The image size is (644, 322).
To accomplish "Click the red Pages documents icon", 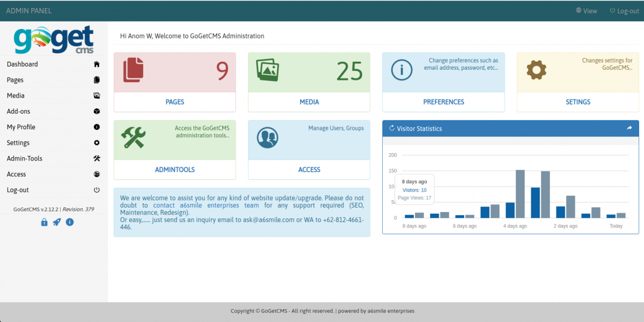I will tap(134, 70).
